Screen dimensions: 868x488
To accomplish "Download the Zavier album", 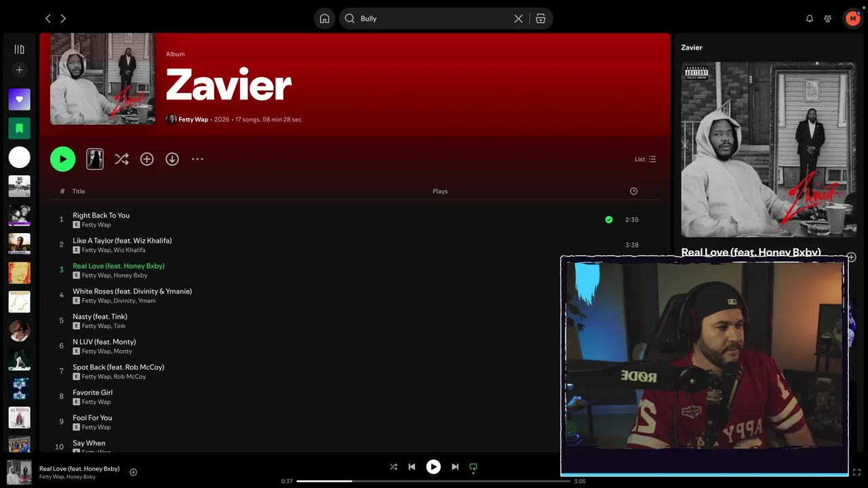I will point(172,159).
